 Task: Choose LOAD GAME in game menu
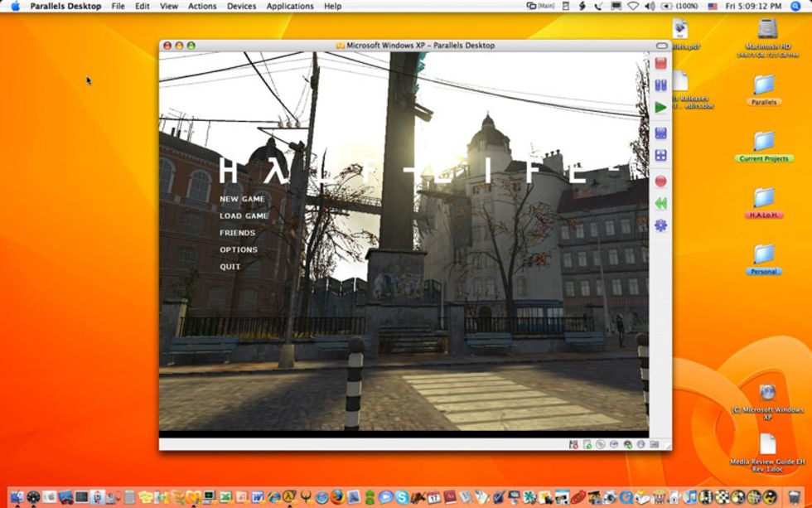pyautogui.click(x=244, y=215)
